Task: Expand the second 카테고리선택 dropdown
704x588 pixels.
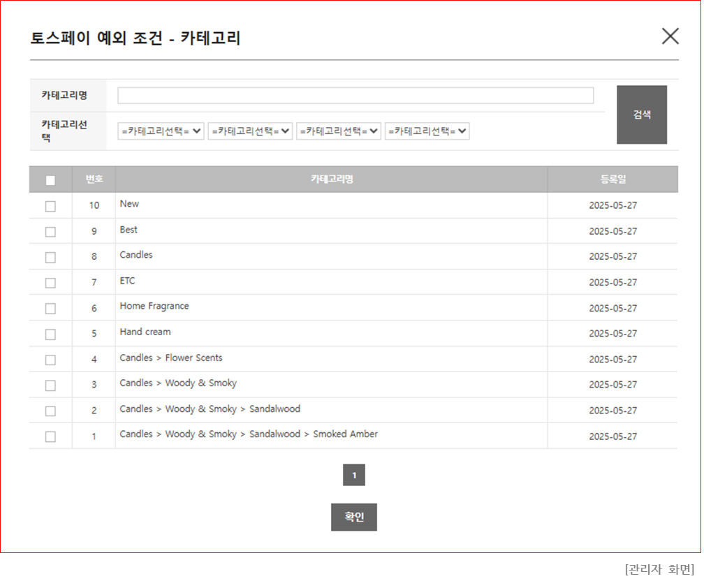Action: pos(250,131)
